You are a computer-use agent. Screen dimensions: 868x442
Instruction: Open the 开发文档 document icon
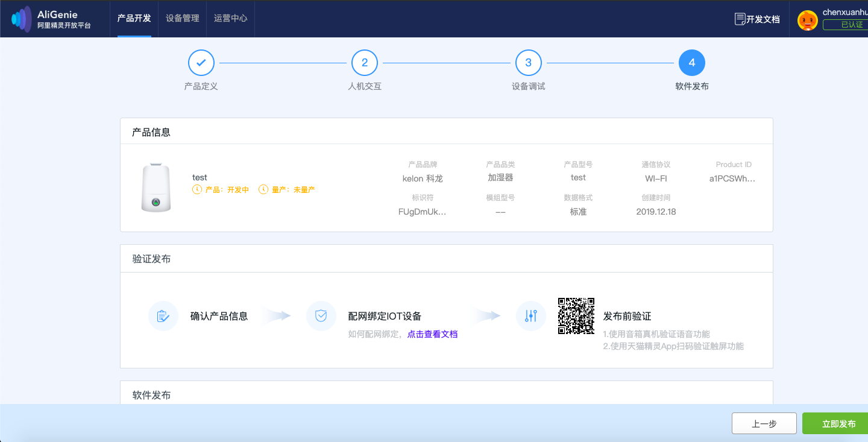tap(740, 19)
